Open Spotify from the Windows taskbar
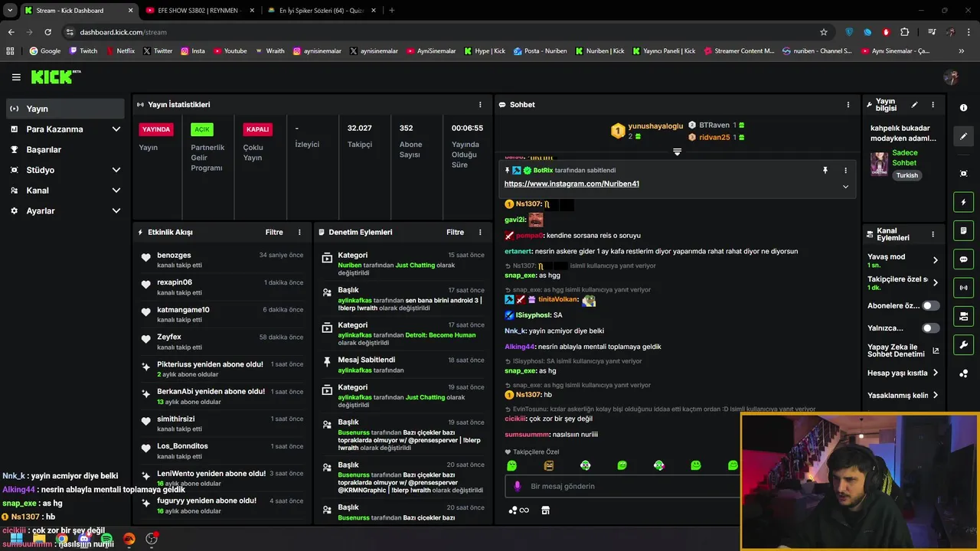Viewport: 980px width, 551px height. [106, 539]
